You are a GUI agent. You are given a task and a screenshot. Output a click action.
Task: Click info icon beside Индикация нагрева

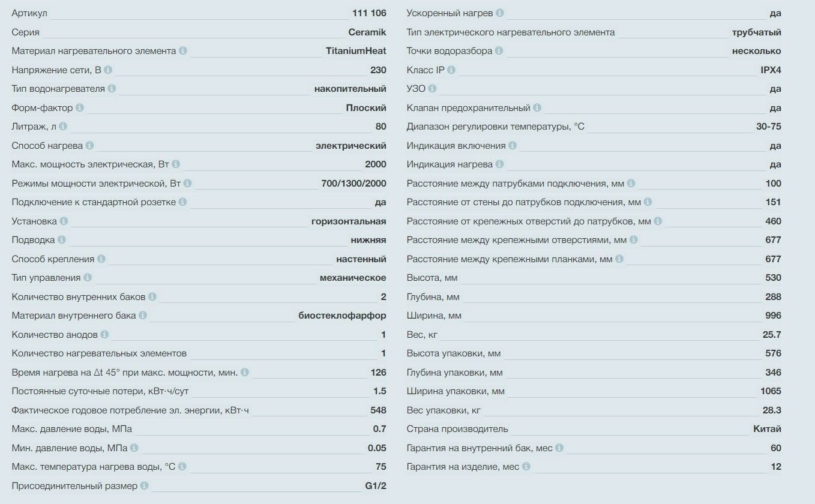(500, 164)
